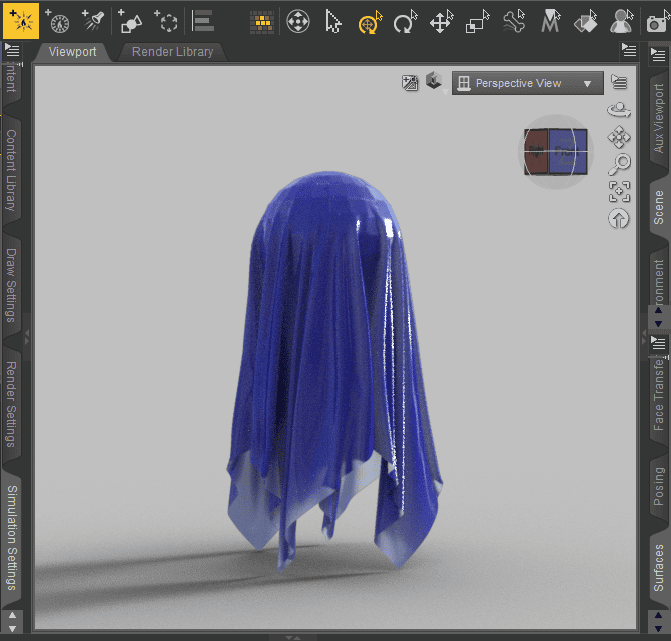Click the Create New Null icon
Screen dimensions: 671x641
(166, 21)
